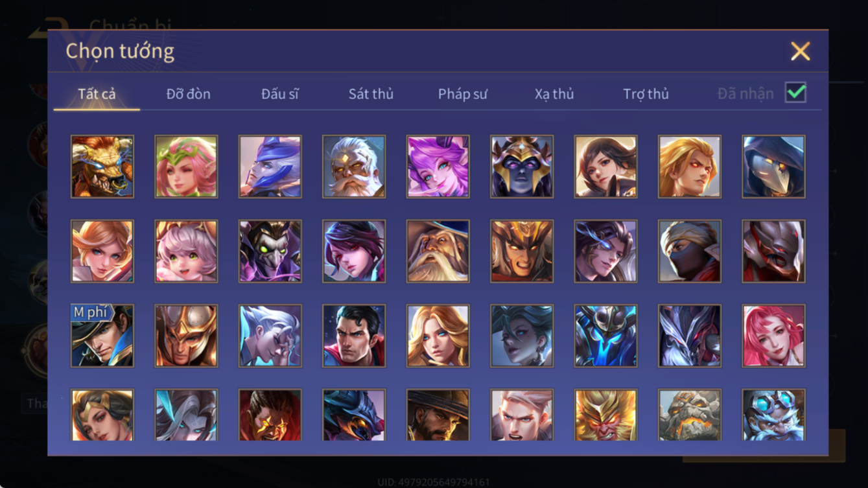Pick the cowboy with hat and beard

click(438, 415)
